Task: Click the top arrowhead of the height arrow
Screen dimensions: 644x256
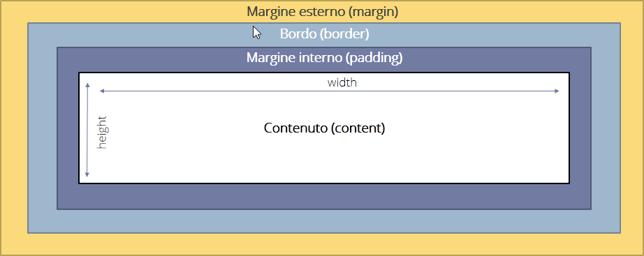Action: (87, 85)
